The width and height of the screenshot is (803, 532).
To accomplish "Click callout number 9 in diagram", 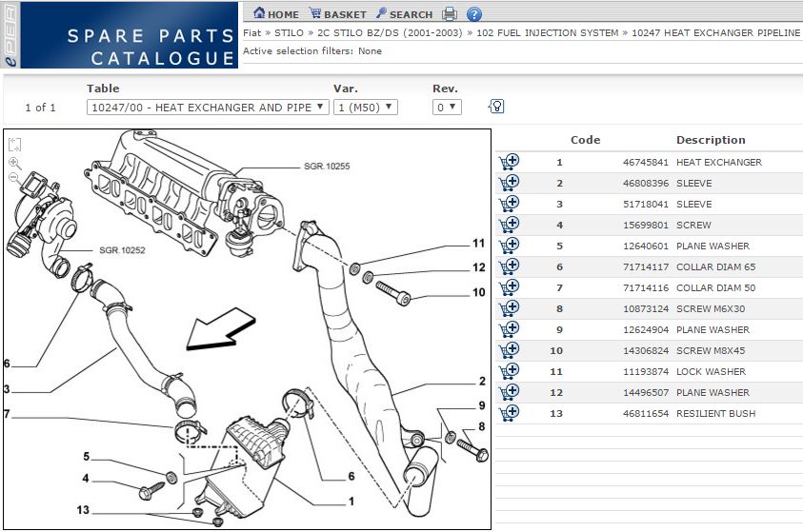I will click(x=481, y=405).
